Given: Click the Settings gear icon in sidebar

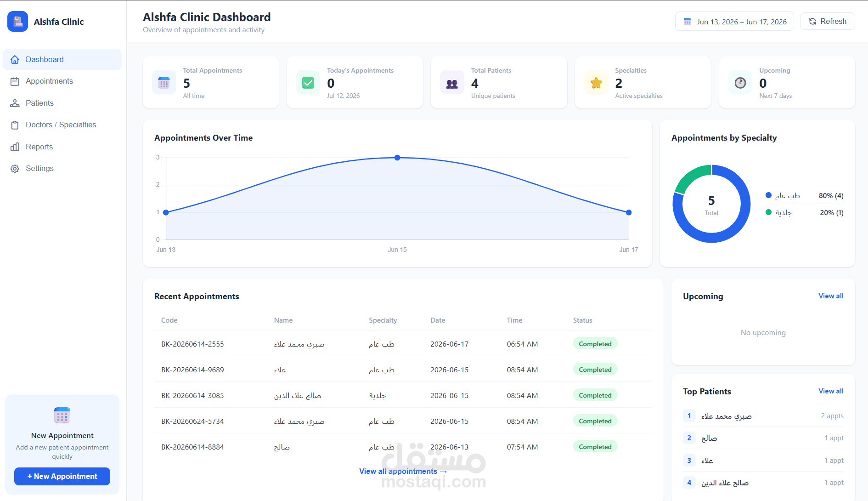Looking at the screenshot, I should (15, 169).
